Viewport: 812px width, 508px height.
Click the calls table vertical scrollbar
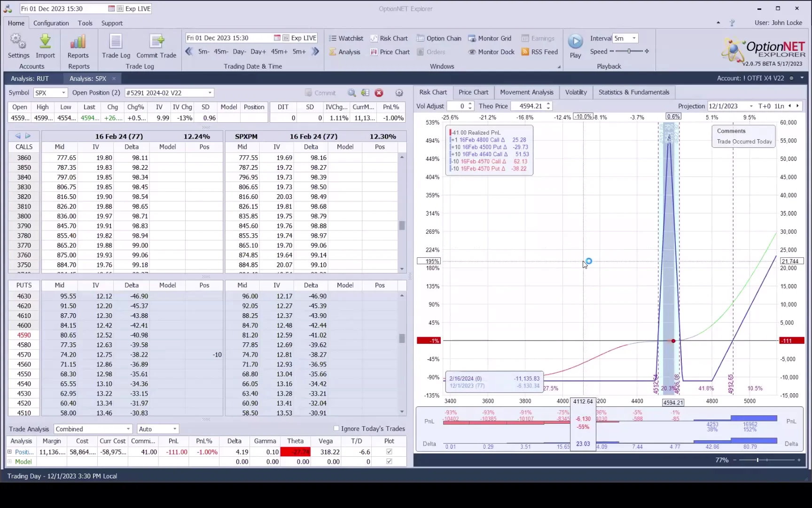coord(402,213)
